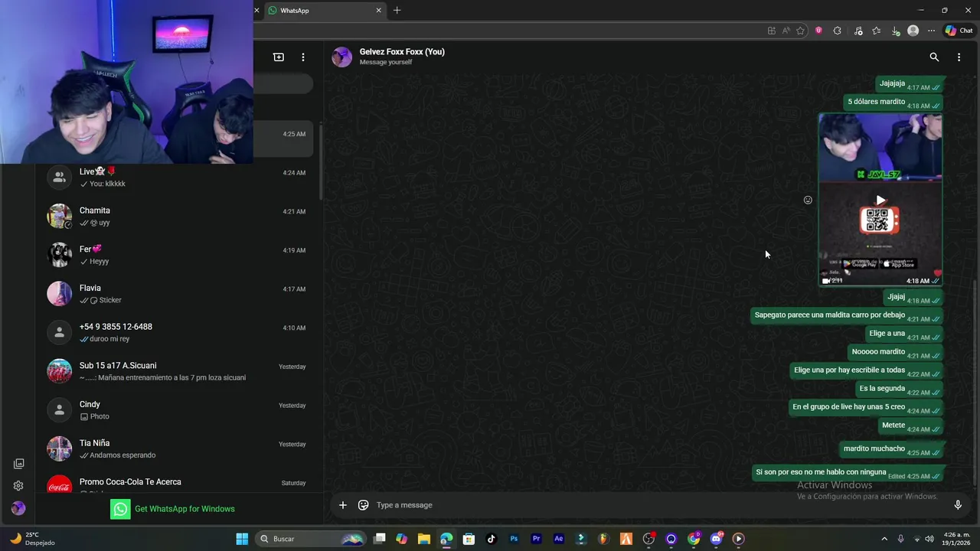Open File Explorer from the taskbar
Screen dimensions: 980x551
424,539
